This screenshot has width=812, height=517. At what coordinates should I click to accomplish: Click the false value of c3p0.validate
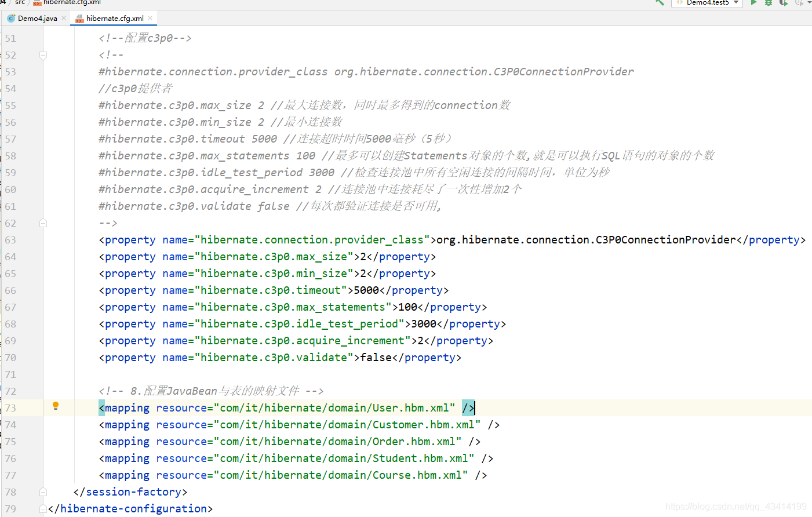[376, 358]
